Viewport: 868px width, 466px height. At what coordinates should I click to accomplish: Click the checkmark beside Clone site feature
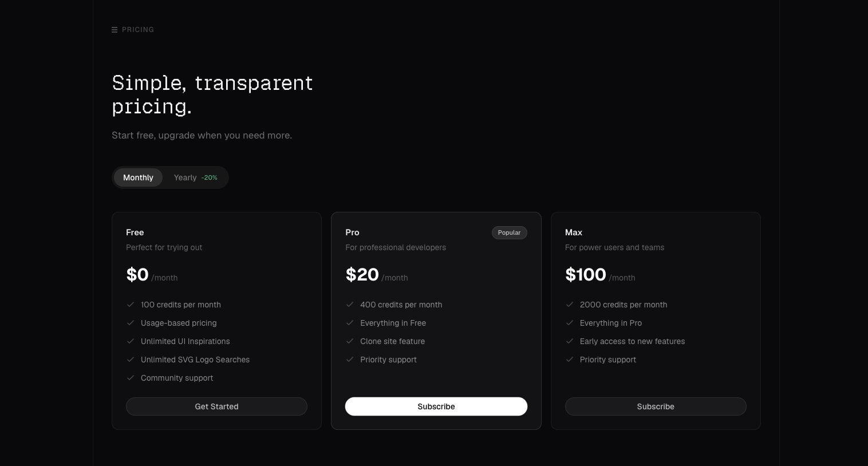[x=350, y=341]
